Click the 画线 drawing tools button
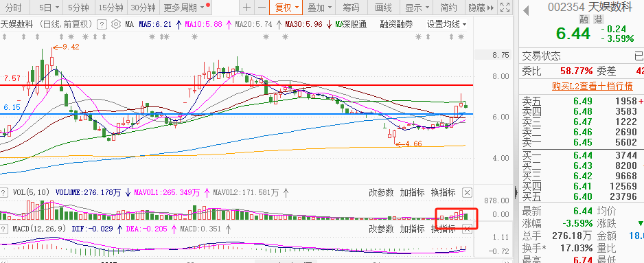Screen dimensions: 644x263 383,8
